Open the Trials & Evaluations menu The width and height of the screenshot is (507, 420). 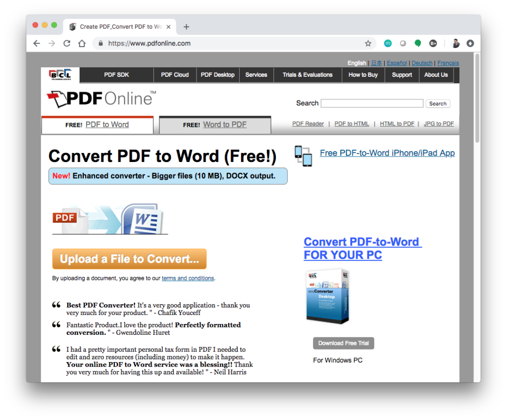coord(307,75)
